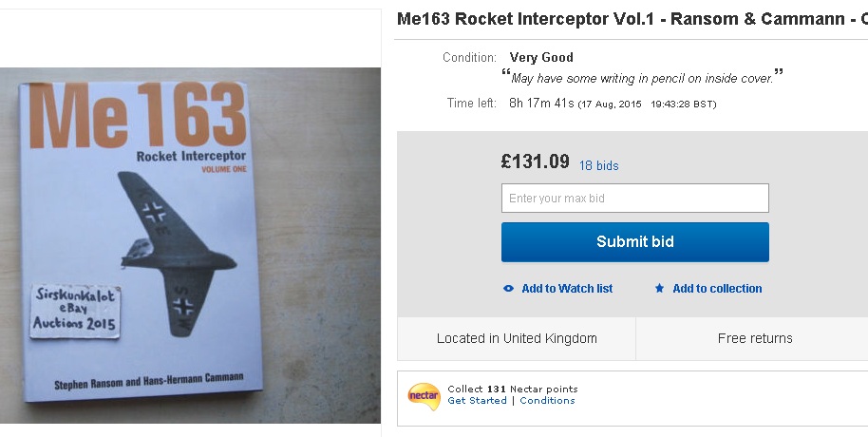The height and width of the screenshot is (437, 868).
Task: Open the Nectar Get Started link
Action: (477, 401)
